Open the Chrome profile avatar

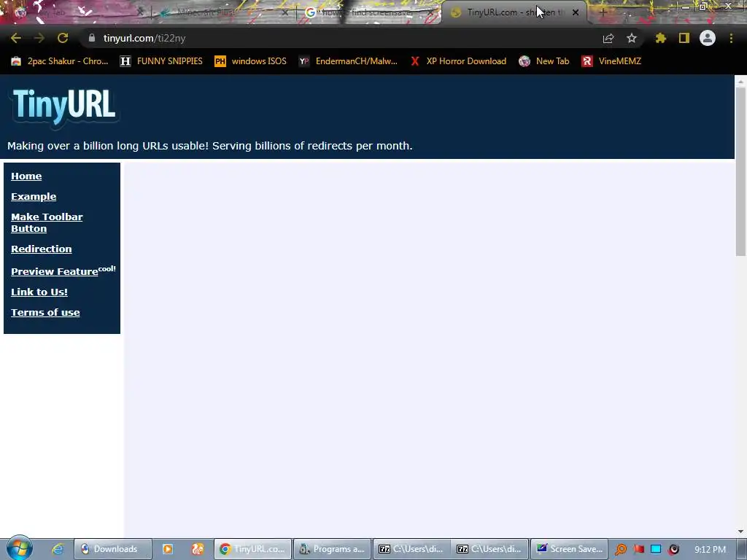point(708,38)
